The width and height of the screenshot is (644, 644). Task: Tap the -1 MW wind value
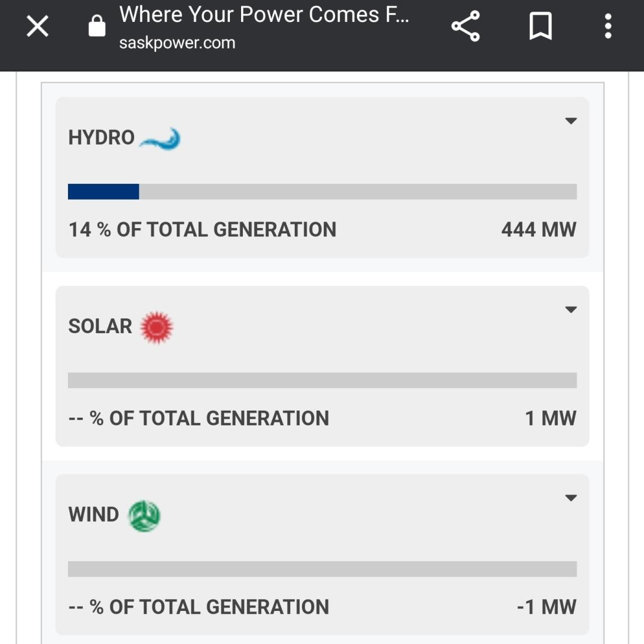[x=547, y=607]
